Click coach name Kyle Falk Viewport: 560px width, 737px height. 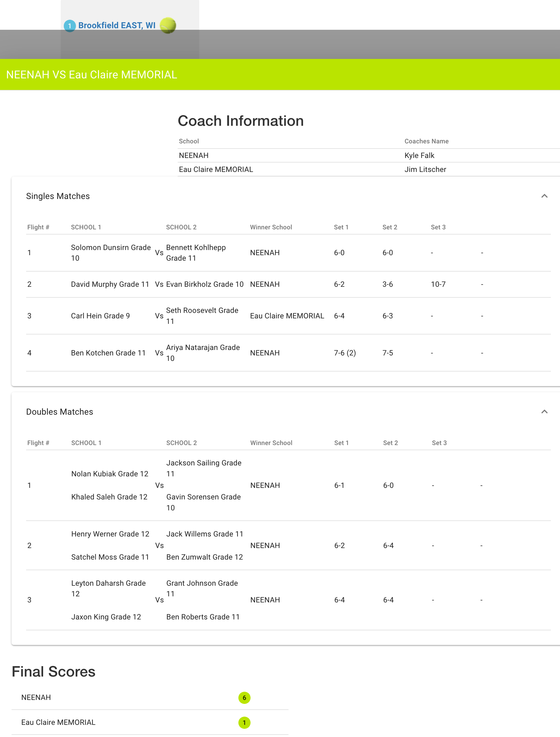tap(419, 156)
